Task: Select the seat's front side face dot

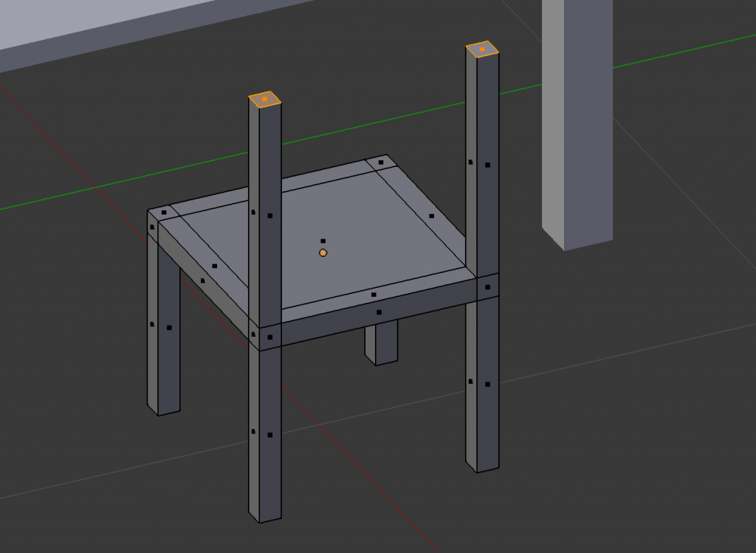Action: [379, 312]
